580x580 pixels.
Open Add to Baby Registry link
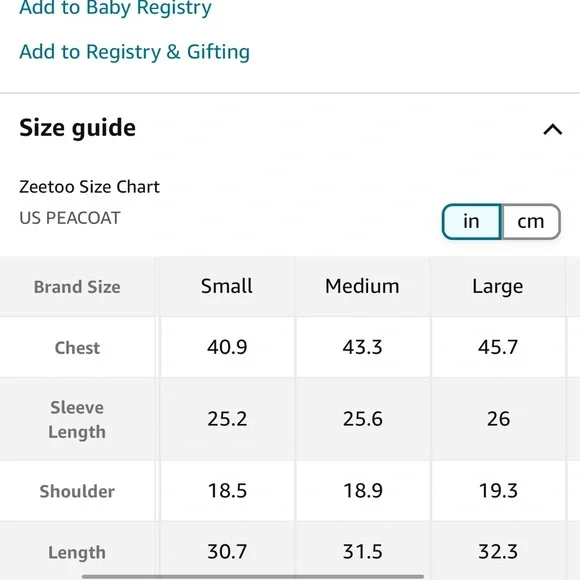(115, 8)
